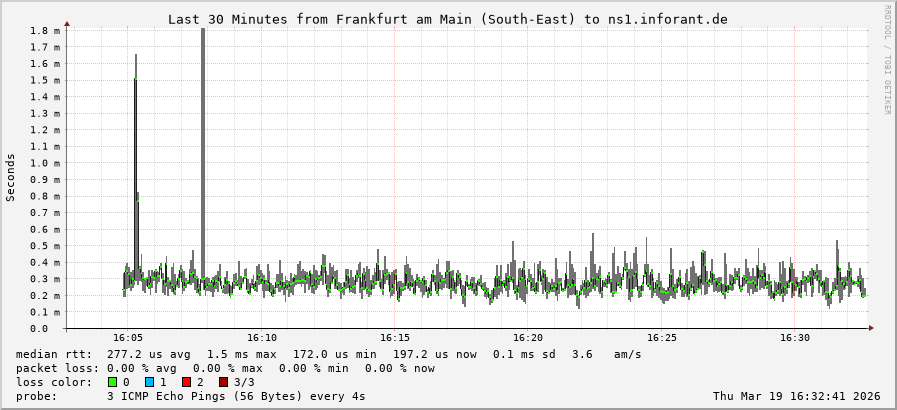The width and height of the screenshot is (897, 410).
Task: Click the green loss color swatch for 0
Action: [x=112, y=382]
